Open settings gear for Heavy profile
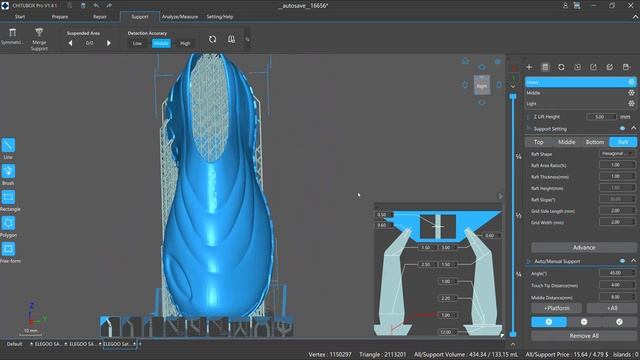Screen dimensions: 640x360 point(631,82)
